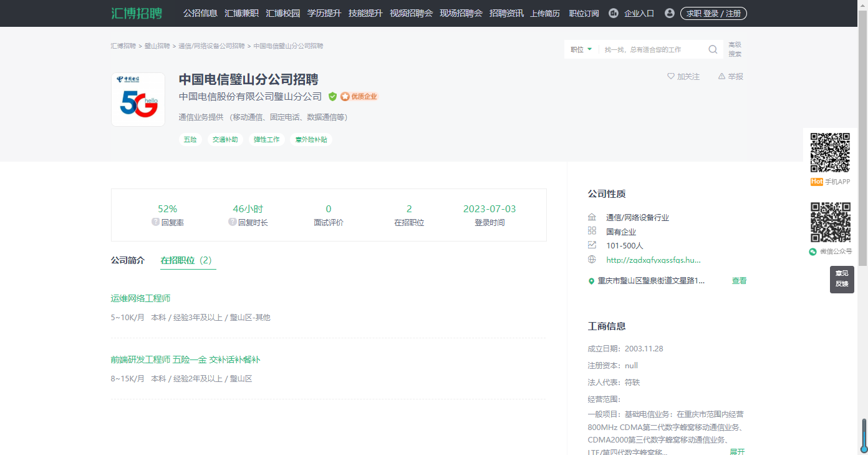This screenshot has width=868, height=455.
Task: Click the 手机APP QR code
Action: [830, 152]
